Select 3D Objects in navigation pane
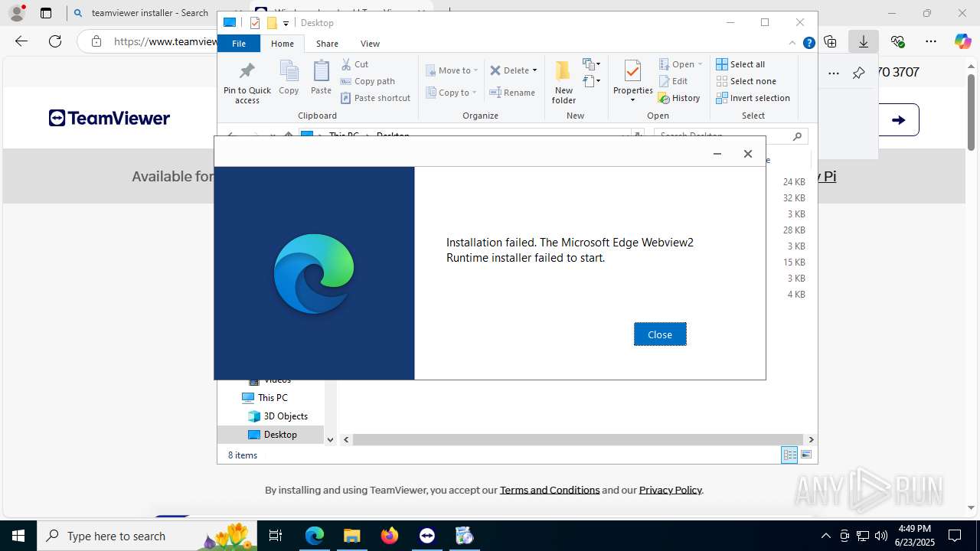This screenshot has width=980, height=551. (286, 416)
